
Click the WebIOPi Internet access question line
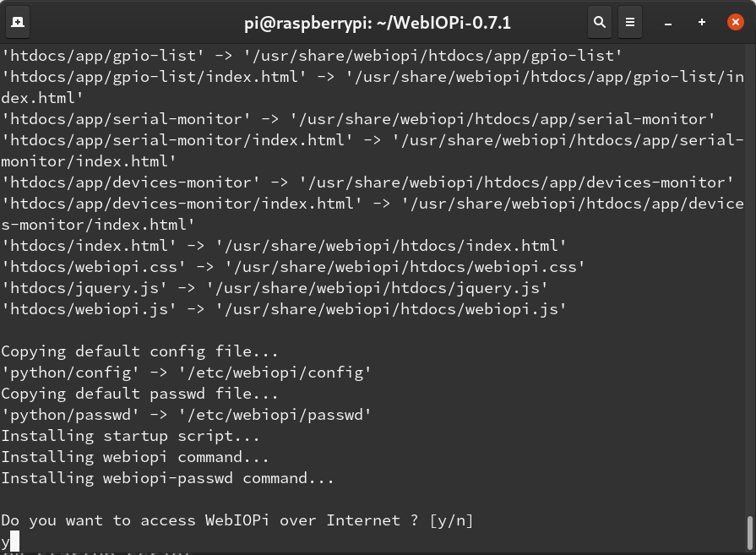(x=237, y=520)
